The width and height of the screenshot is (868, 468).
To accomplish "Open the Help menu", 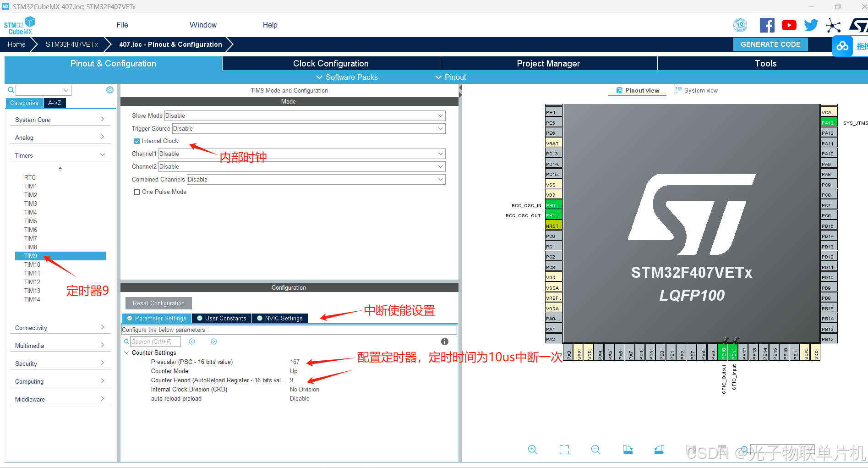I will [270, 25].
